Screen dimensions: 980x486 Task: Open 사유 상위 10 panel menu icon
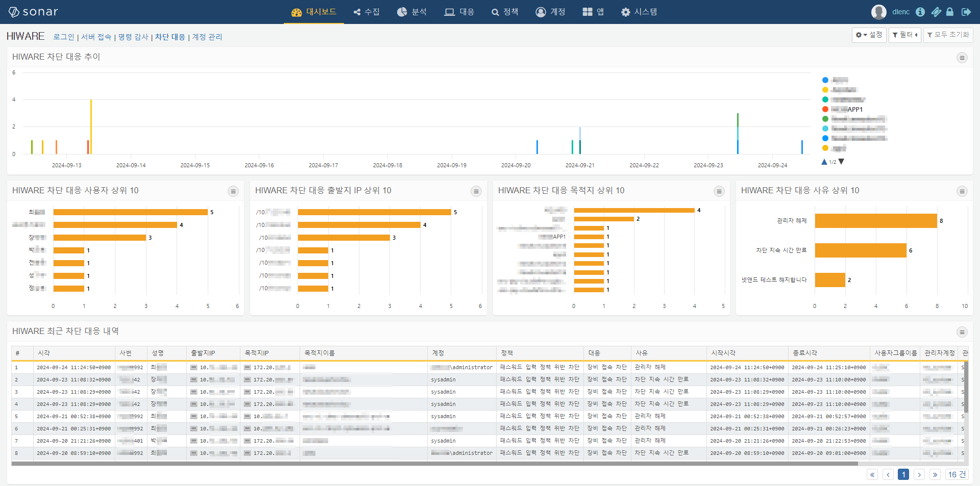pos(962,191)
